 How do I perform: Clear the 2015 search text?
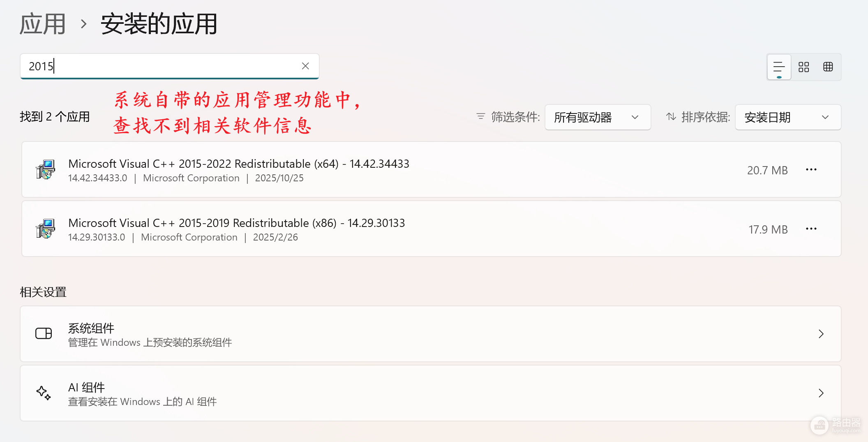click(305, 66)
